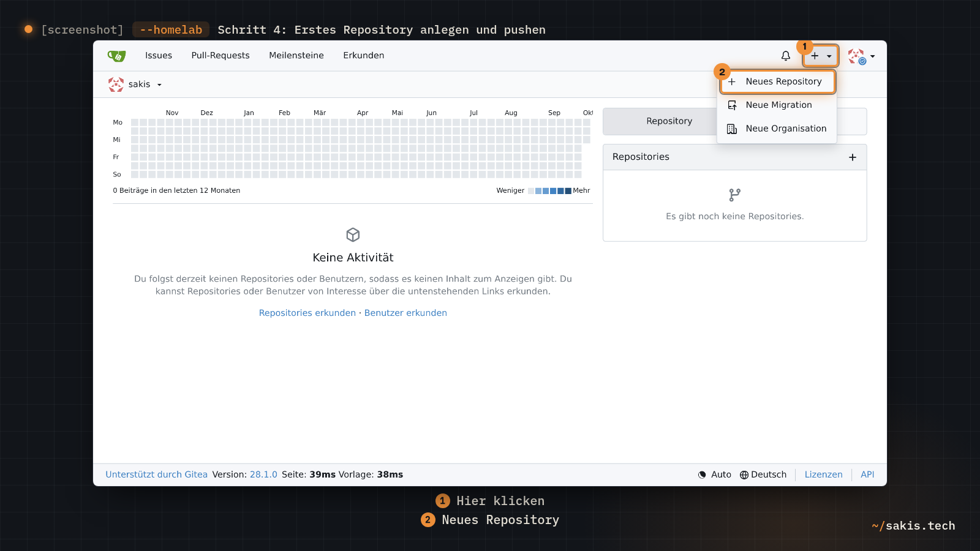Follow Repositories erkunden link
The image size is (980, 551).
click(x=307, y=313)
